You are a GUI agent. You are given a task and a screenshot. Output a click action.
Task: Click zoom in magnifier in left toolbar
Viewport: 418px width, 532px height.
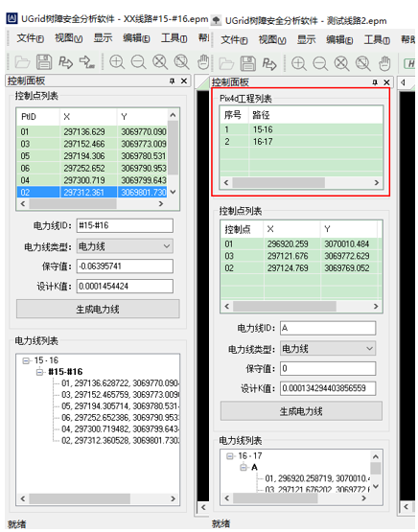[117, 62]
